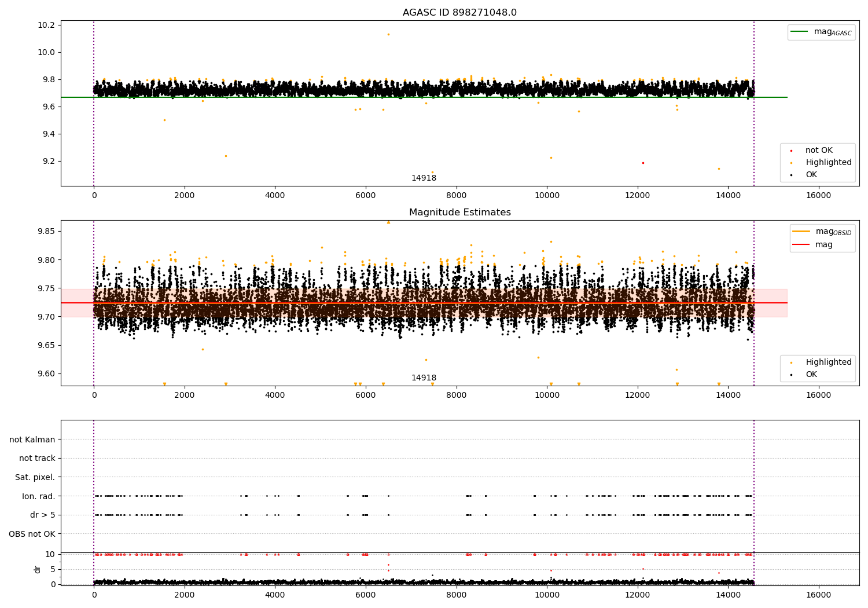This screenshot has height=608, width=868.
Task: Select the 'Ion. rad.' y-axis label
Action: click(x=38, y=496)
